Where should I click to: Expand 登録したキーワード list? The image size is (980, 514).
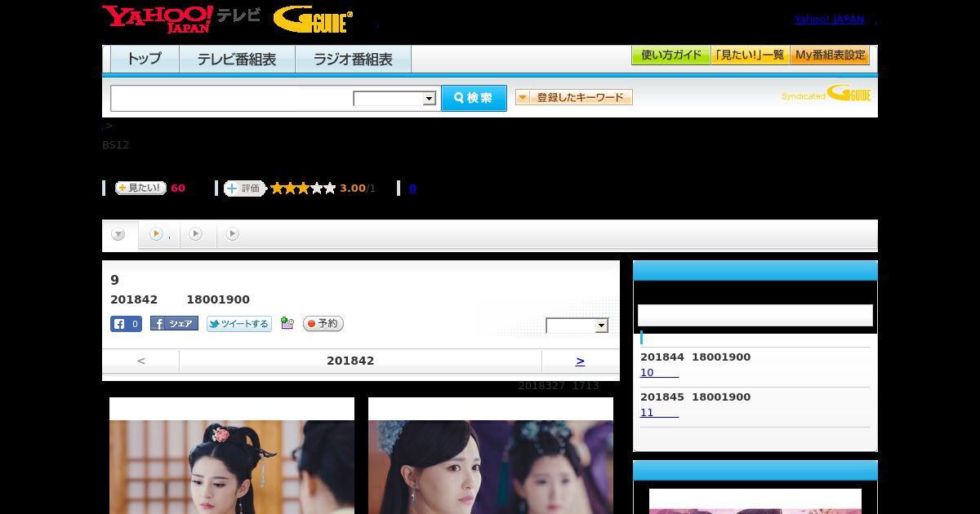click(x=574, y=97)
